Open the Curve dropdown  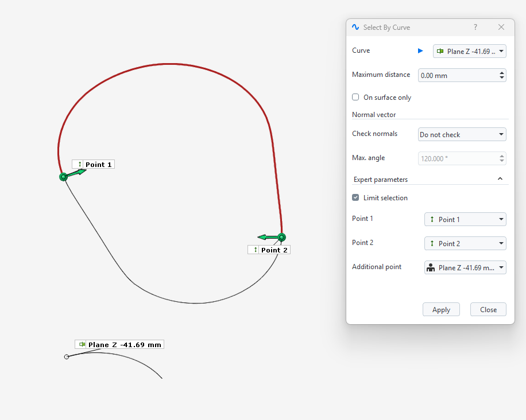coord(469,52)
